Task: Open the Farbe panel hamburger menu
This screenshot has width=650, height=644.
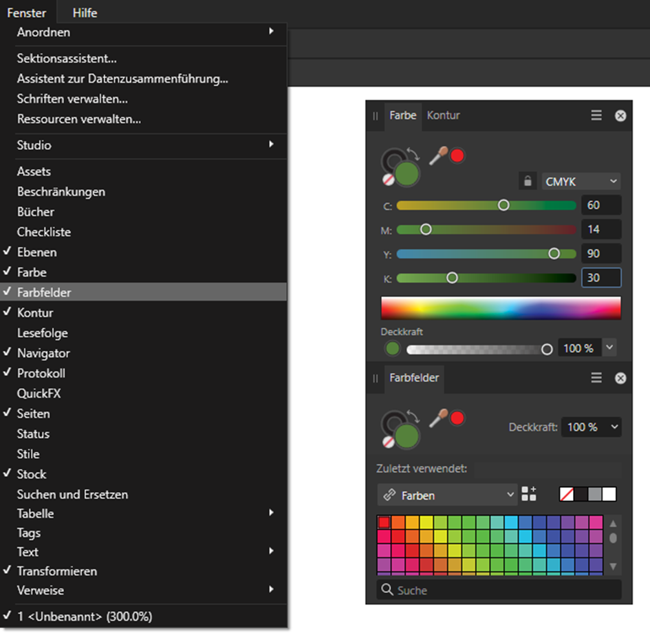Action: pyautogui.click(x=596, y=116)
